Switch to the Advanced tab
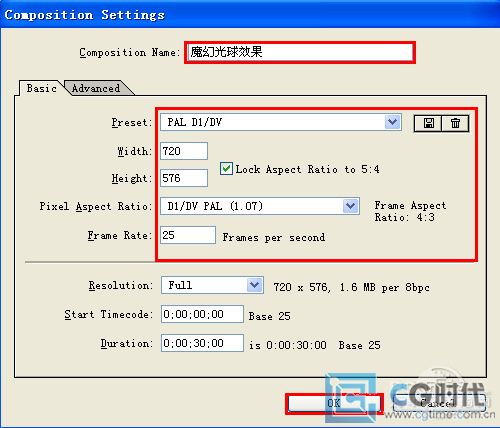 (96, 88)
